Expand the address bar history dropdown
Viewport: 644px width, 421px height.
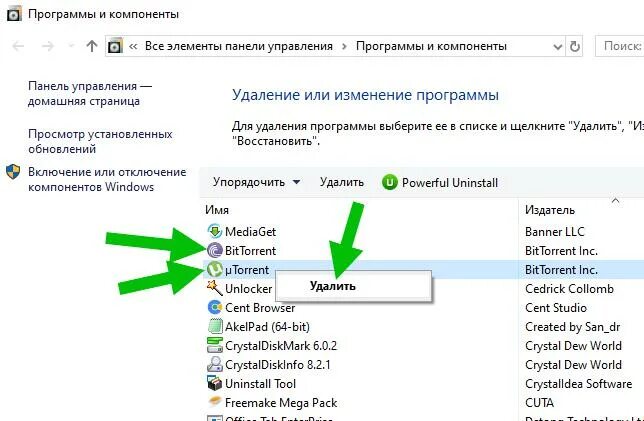tap(557, 47)
